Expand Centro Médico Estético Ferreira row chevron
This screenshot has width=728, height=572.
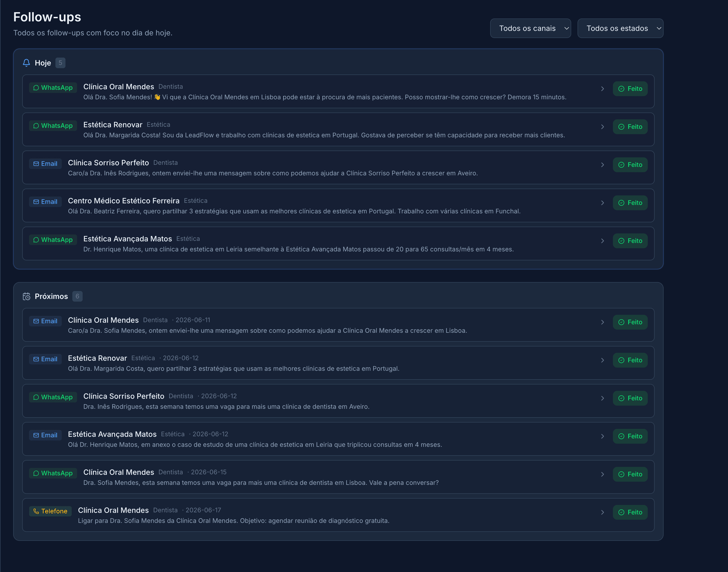point(602,203)
